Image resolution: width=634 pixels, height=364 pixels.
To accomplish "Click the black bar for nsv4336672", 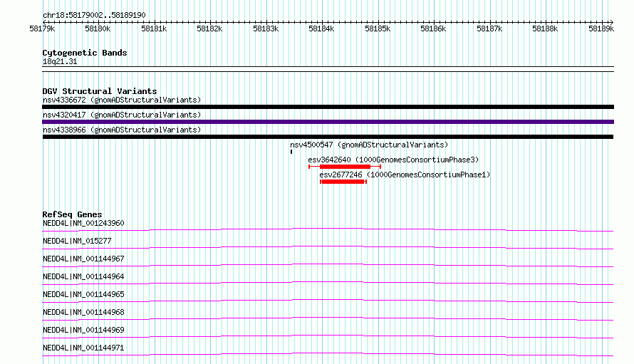I will [328, 107].
